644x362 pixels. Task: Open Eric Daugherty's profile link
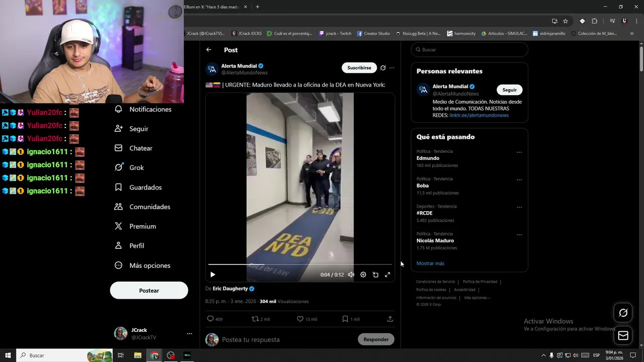point(230,289)
